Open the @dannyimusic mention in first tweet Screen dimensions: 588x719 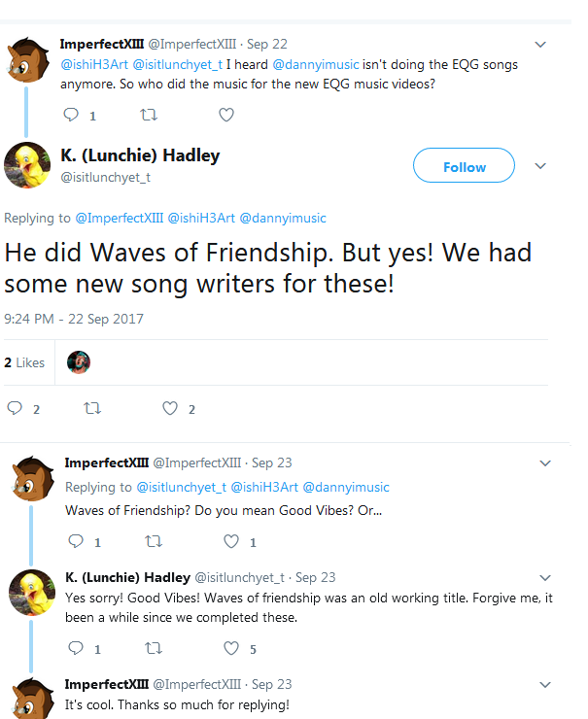point(324,64)
